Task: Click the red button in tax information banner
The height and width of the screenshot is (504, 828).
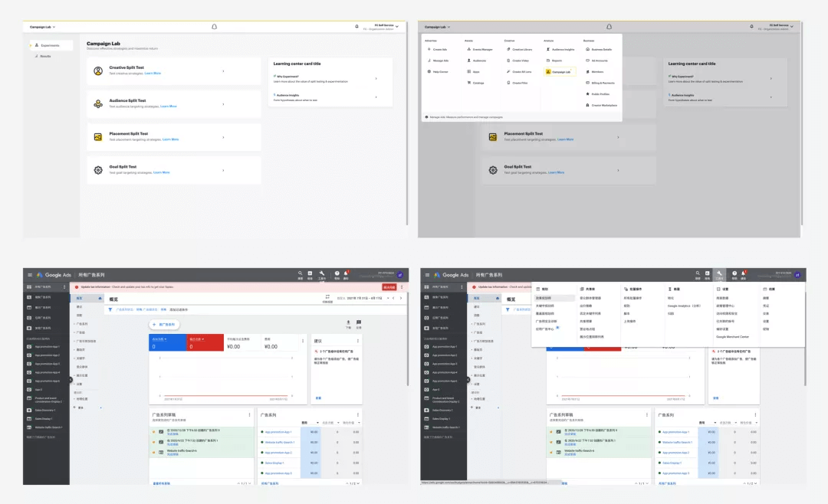Action: (389, 287)
